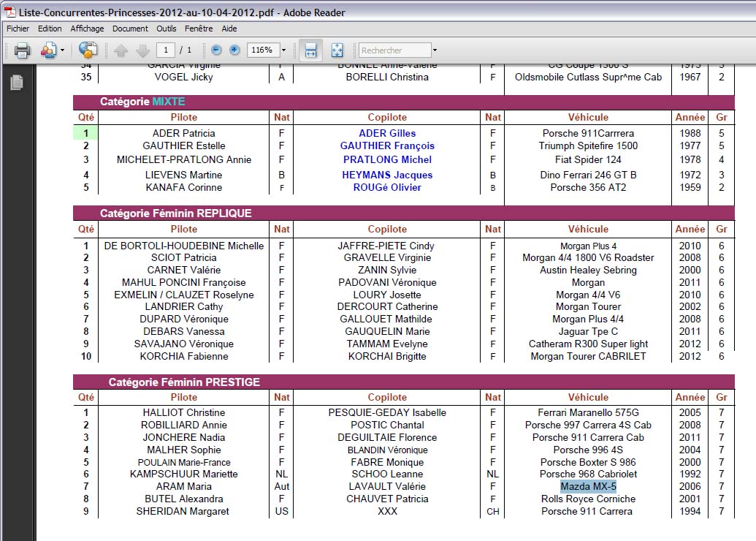Open the Outils menu
756x541 pixels.
tap(167, 29)
